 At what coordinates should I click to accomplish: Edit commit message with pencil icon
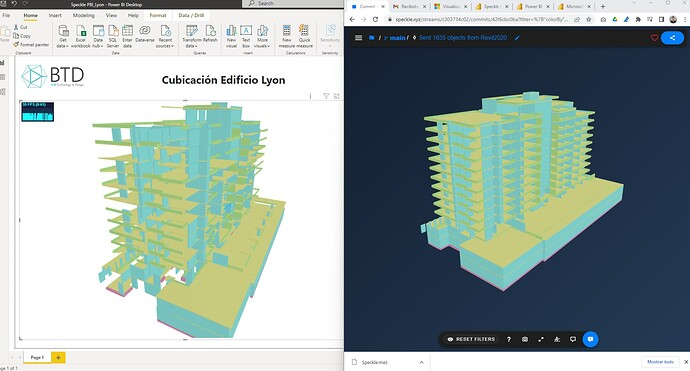pyautogui.click(x=517, y=38)
